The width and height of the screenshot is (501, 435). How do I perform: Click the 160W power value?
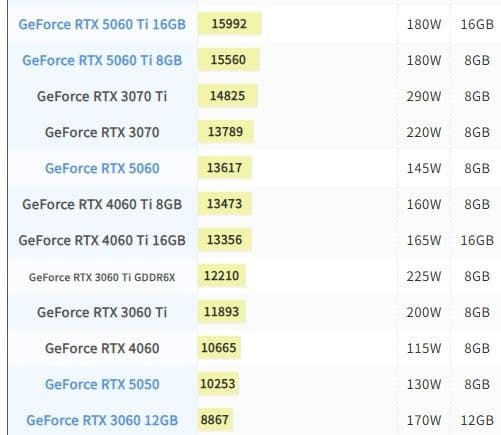[x=424, y=204]
